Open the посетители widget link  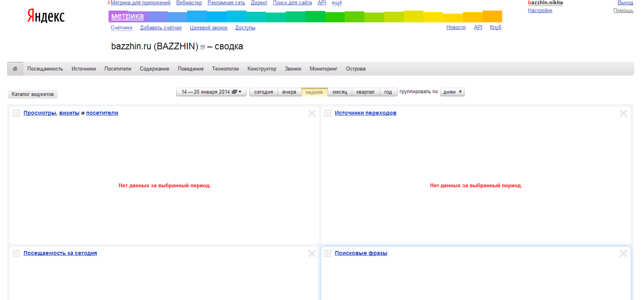[102, 113]
